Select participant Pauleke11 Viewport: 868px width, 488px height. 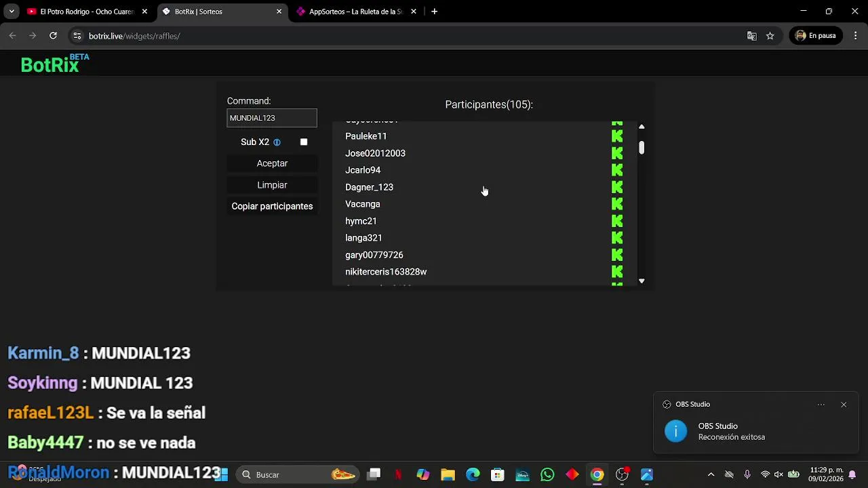tap(366, 136)
